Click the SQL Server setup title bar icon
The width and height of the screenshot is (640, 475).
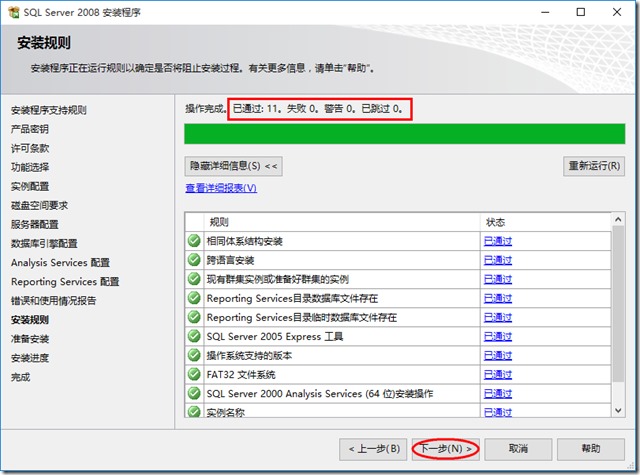tap(13, 12)
